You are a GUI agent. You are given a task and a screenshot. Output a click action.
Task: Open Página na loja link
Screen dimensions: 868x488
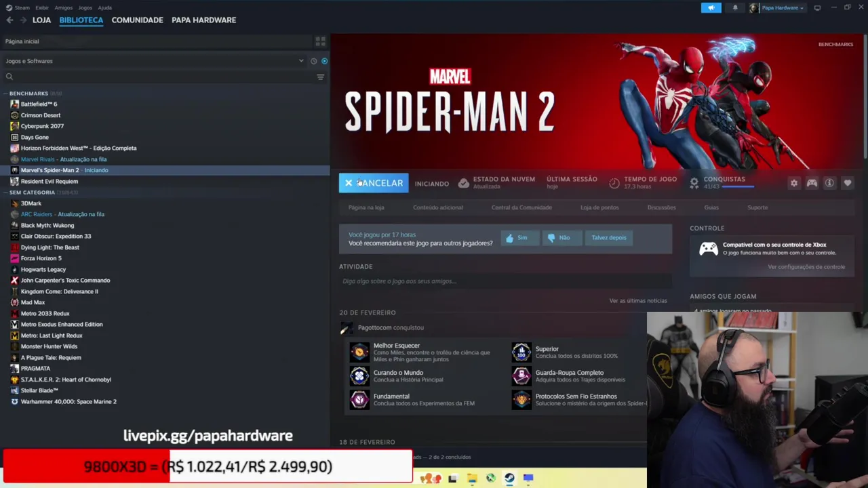coord(366,207)
